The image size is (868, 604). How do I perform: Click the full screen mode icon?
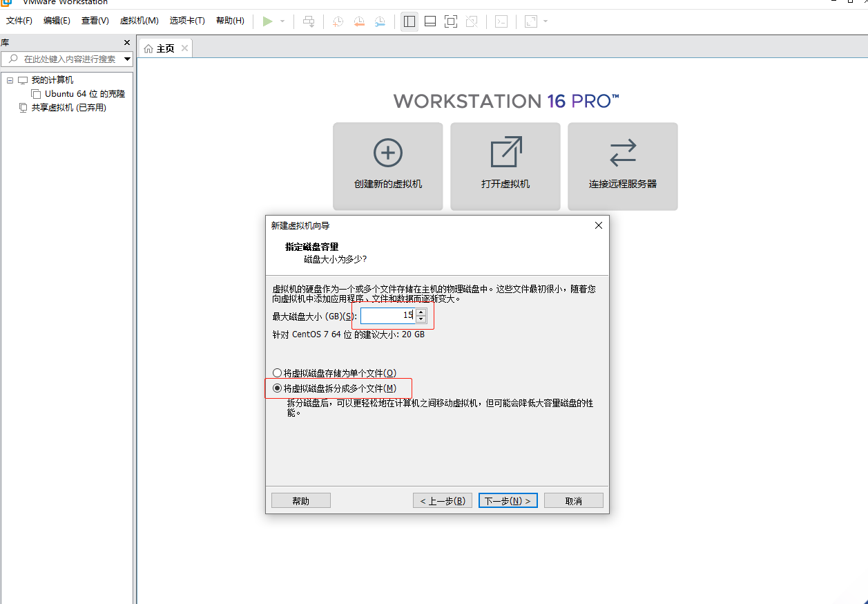click(451, 21)
